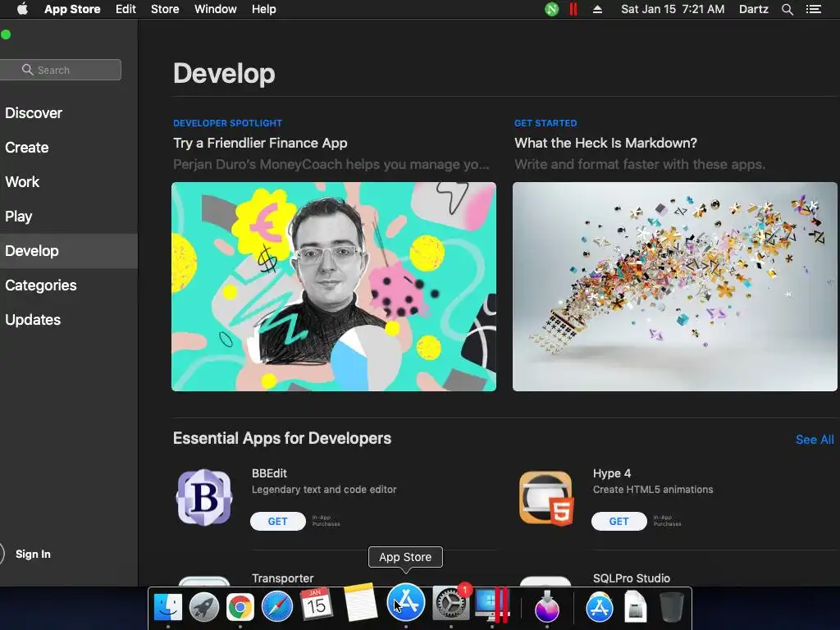Open Spotlight search magnifier in menu bar

787,9
